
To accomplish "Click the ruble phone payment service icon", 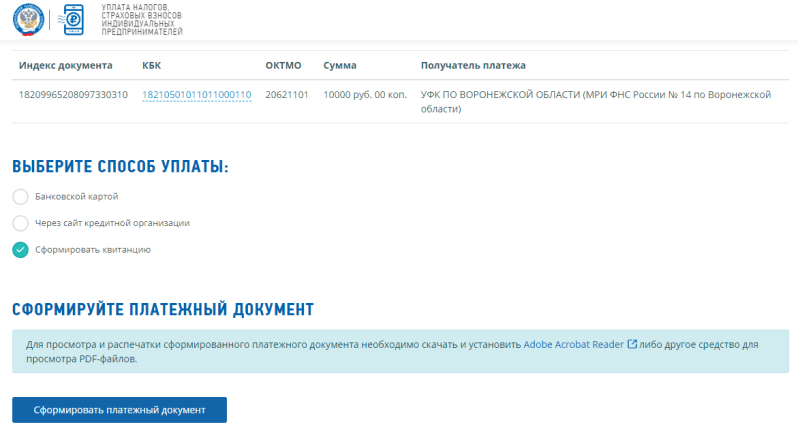I will [71, 19].
